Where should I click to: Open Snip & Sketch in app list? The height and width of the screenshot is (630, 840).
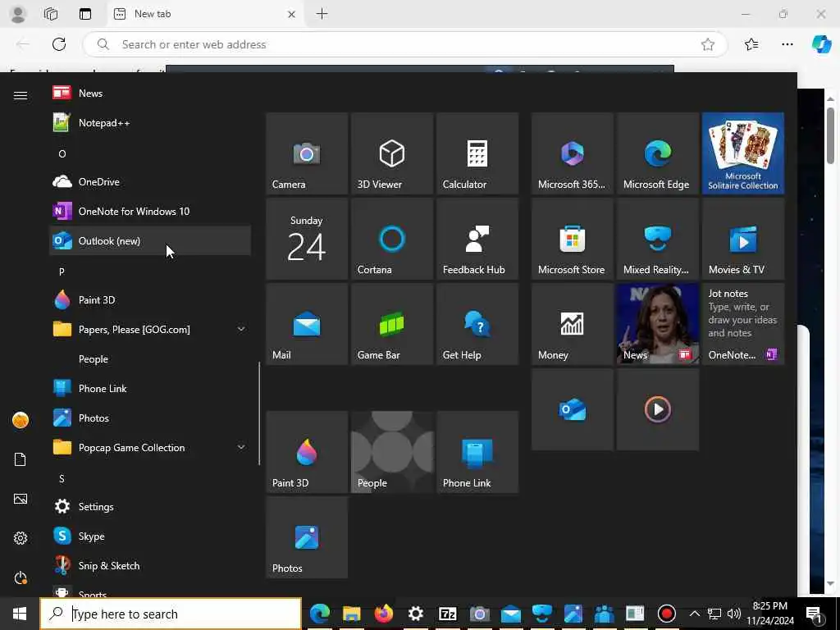click(x=150, y=565)
